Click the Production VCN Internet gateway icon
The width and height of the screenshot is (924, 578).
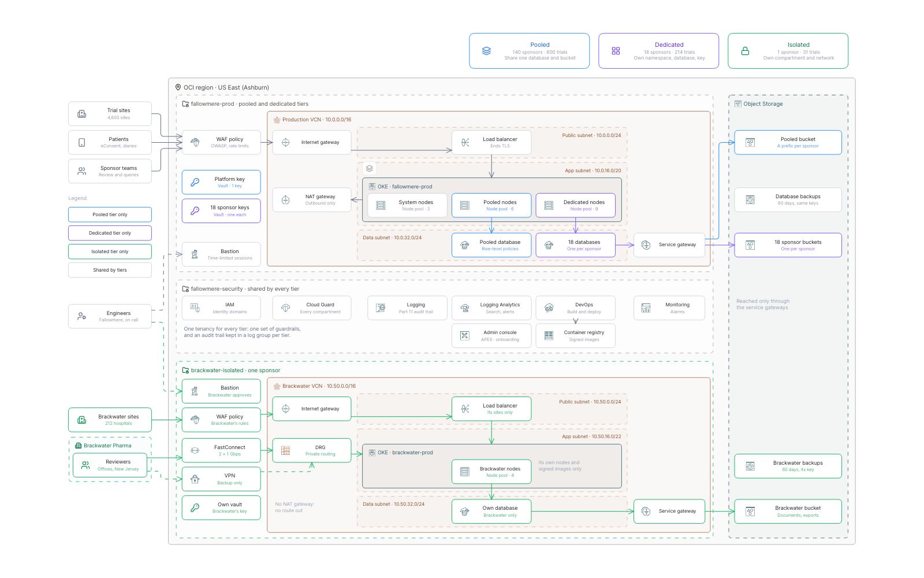(285, 142)
